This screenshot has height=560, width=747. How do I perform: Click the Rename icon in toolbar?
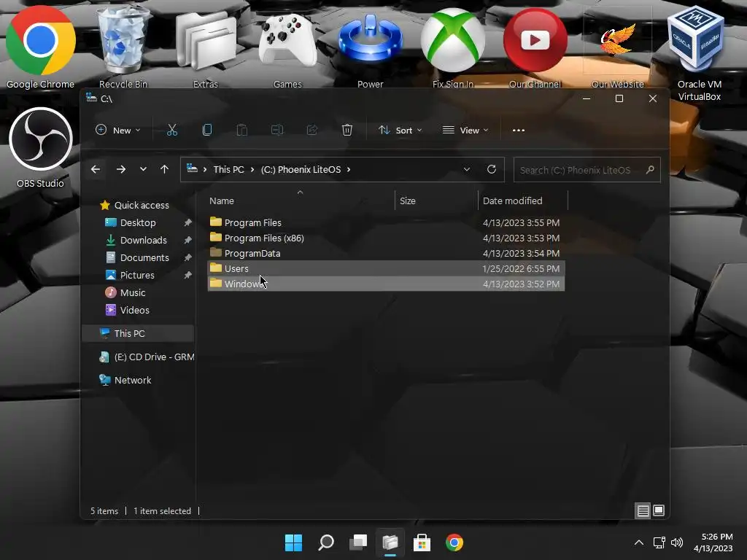point(276,130)
